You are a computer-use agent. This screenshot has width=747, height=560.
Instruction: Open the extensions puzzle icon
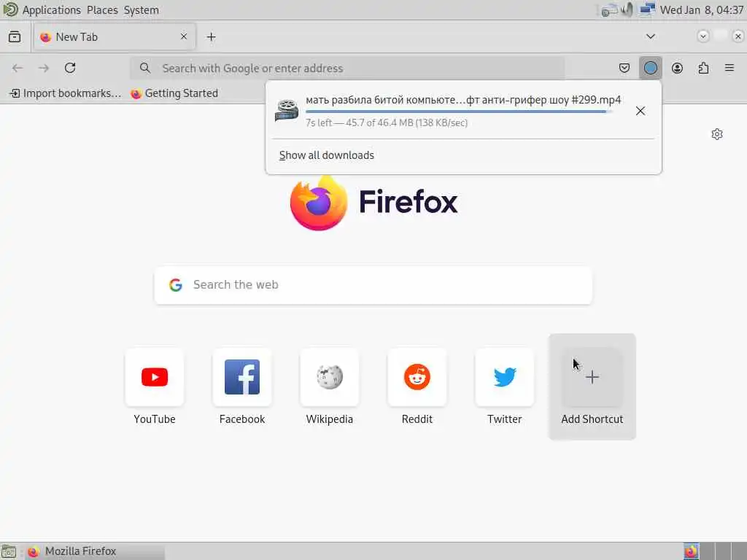[703, 68]
